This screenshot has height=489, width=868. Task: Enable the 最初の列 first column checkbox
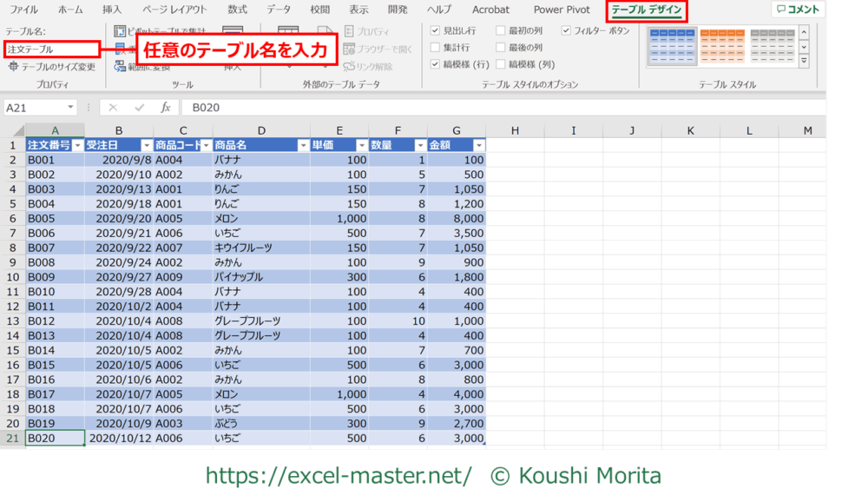[501, 30]
